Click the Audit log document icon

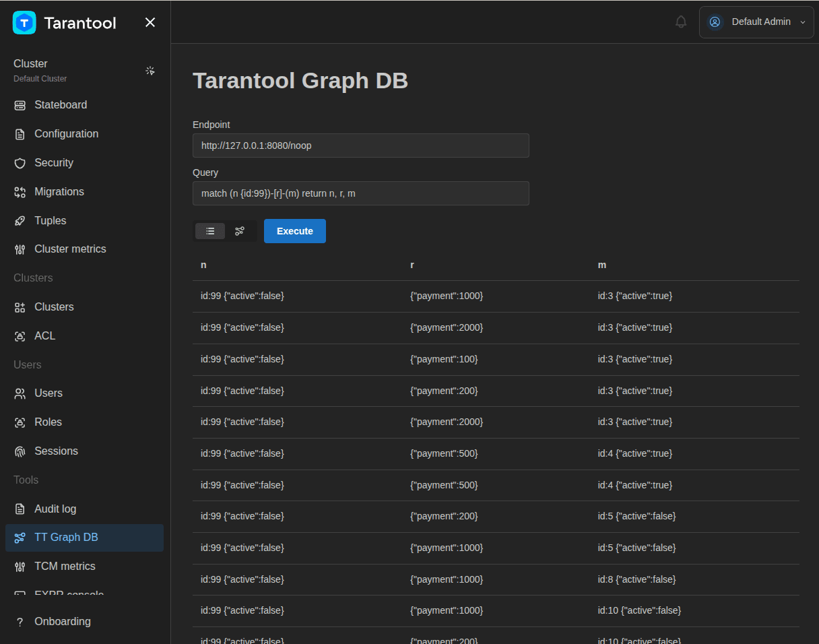20,509
